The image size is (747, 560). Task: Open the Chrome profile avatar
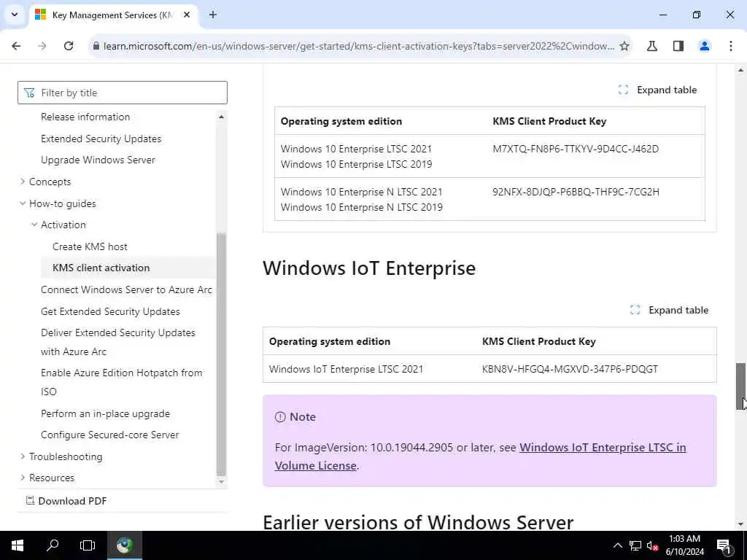coord(705,46)
